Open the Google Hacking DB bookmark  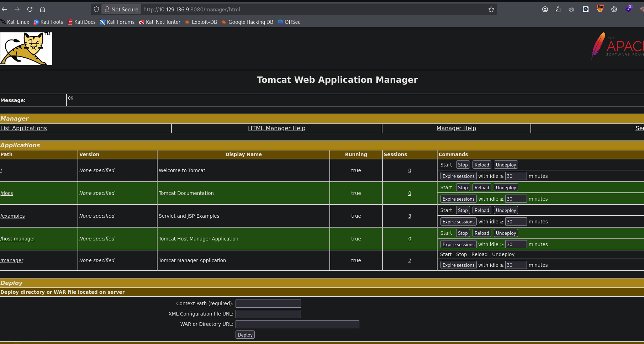(x=248, y=22)
